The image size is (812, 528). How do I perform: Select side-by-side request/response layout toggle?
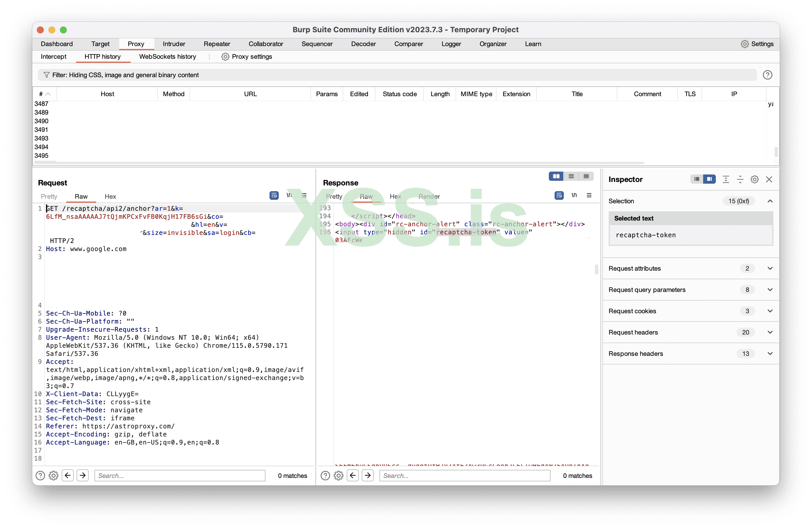(x=556, y=176)
